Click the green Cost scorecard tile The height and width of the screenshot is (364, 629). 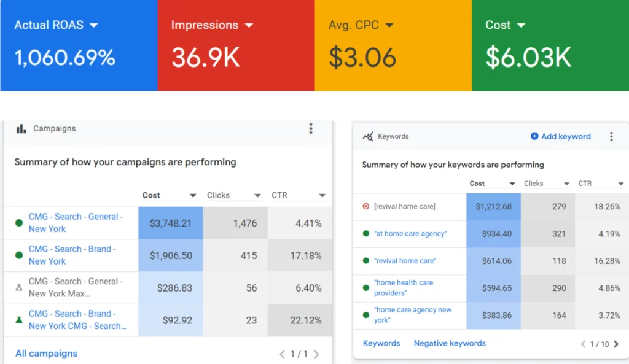pos(550,45)
